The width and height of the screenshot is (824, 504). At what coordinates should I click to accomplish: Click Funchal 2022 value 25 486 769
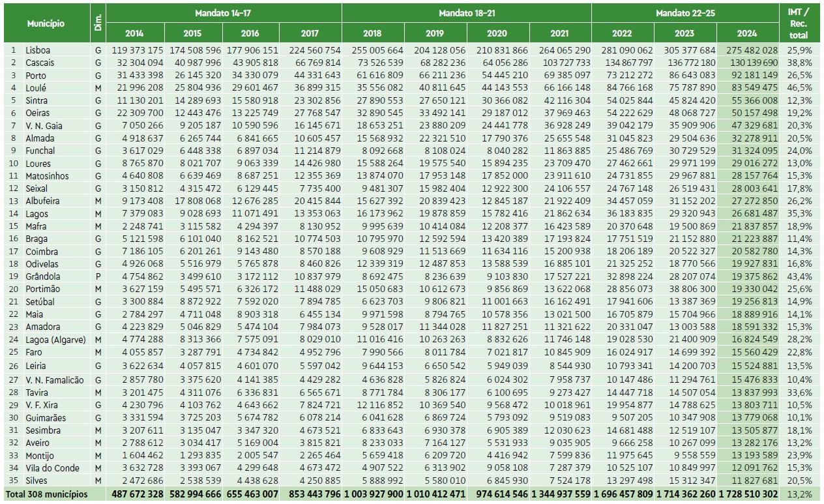pyautogui.click(x=623, y=151)
